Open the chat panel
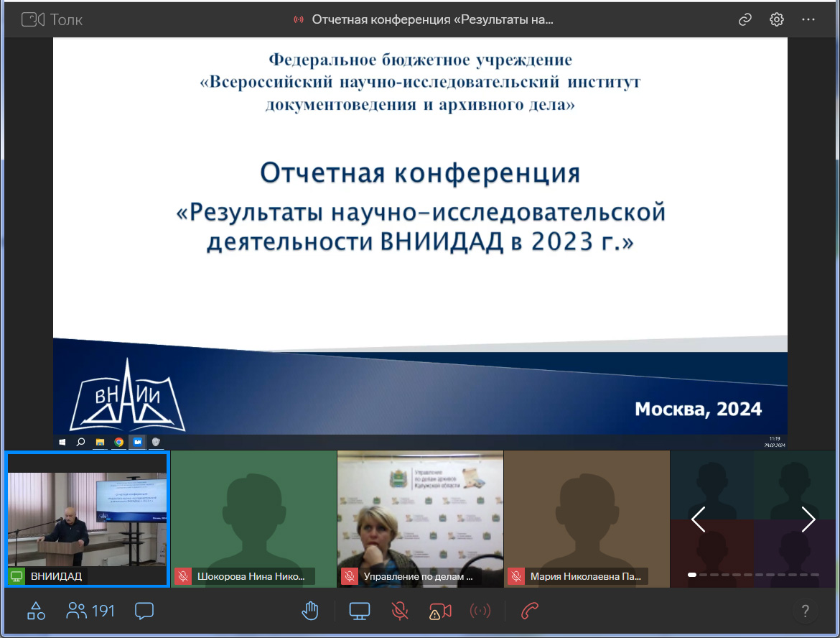 point(144,611)
